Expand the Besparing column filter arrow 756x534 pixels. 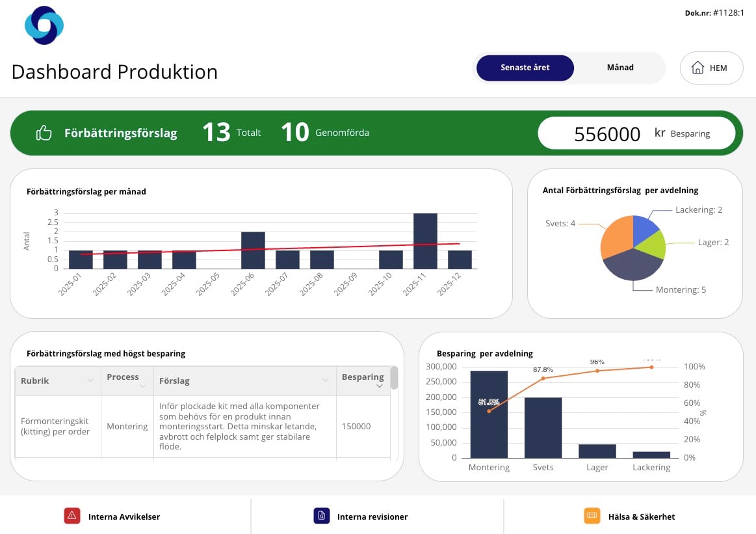[380, 386]
